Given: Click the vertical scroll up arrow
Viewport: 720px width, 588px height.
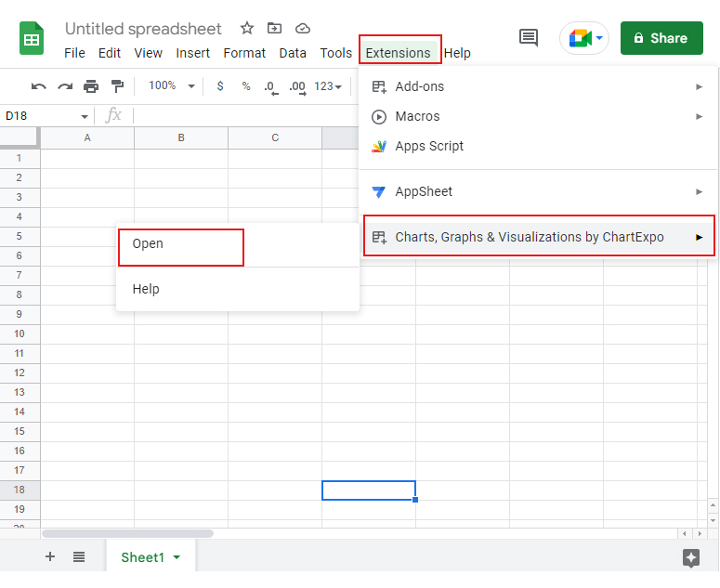Looking at the screenshot, I should coord(713,505).
